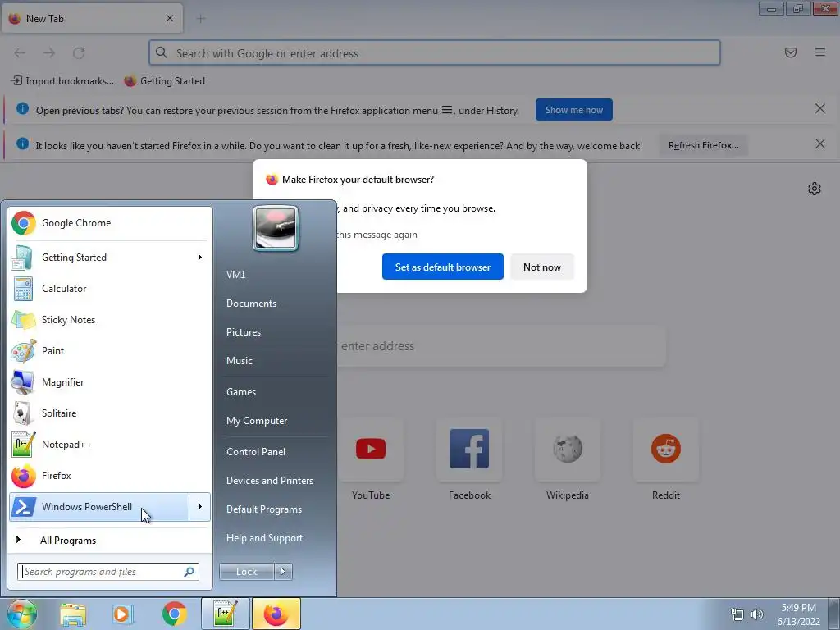Launch Paint from the Start menu
This screenshot has width=840, height=630.
110,351
